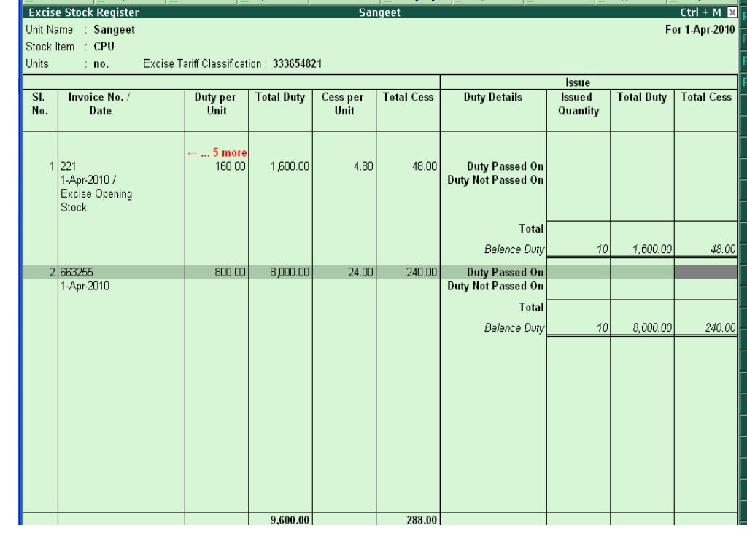Screen dimensions: 747x560
Task: Click 'Duty Not Passed On' below invoice 663255
Action: coord(495,286)
